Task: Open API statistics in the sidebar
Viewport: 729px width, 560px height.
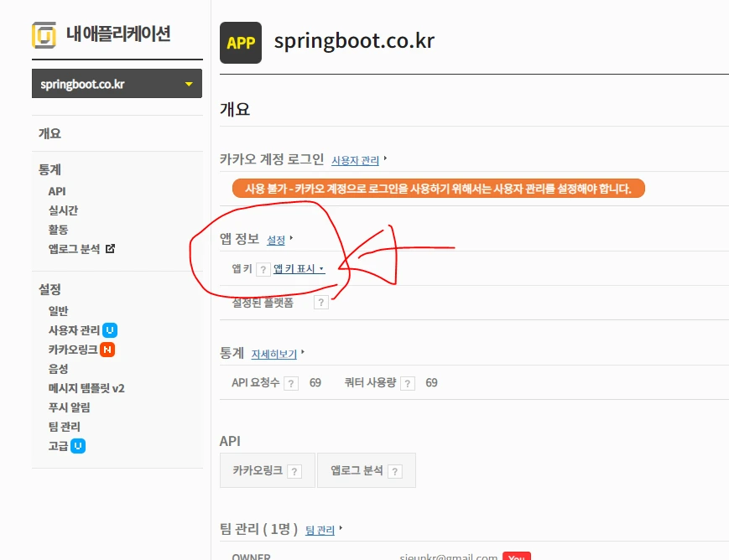Action: tap(57, 191)
